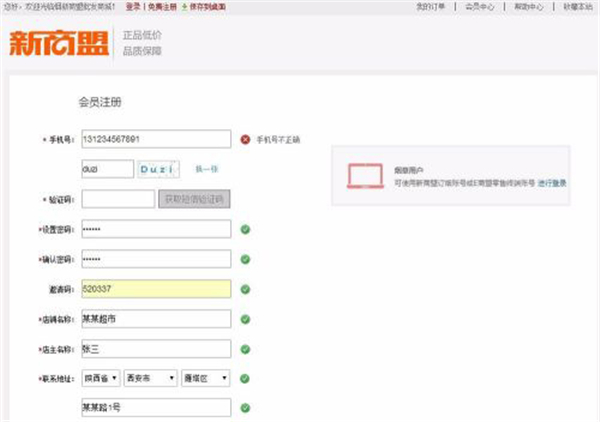Click the red error icon beside phone number

(x=245, y=139)
